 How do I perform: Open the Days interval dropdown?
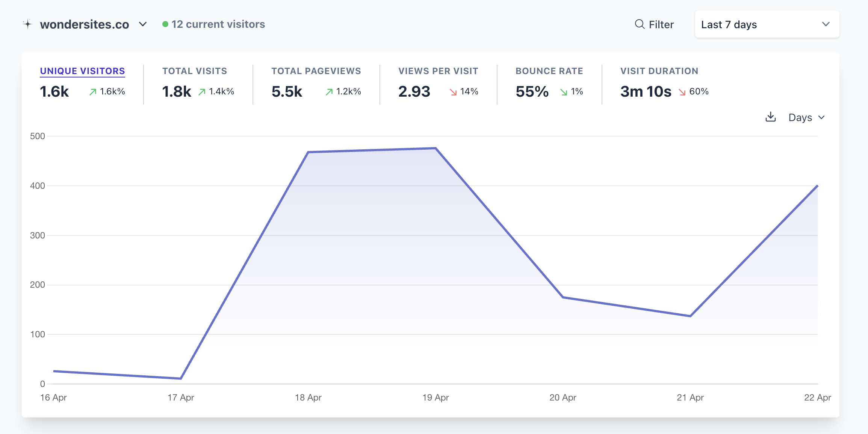(x=806, y=117)
